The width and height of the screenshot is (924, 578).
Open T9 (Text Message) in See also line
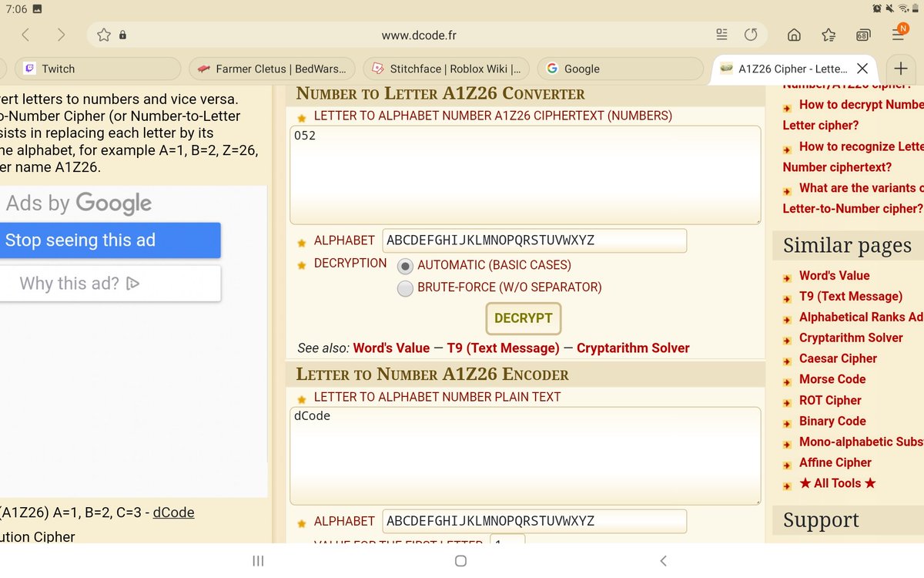click(x=504, y=348)
